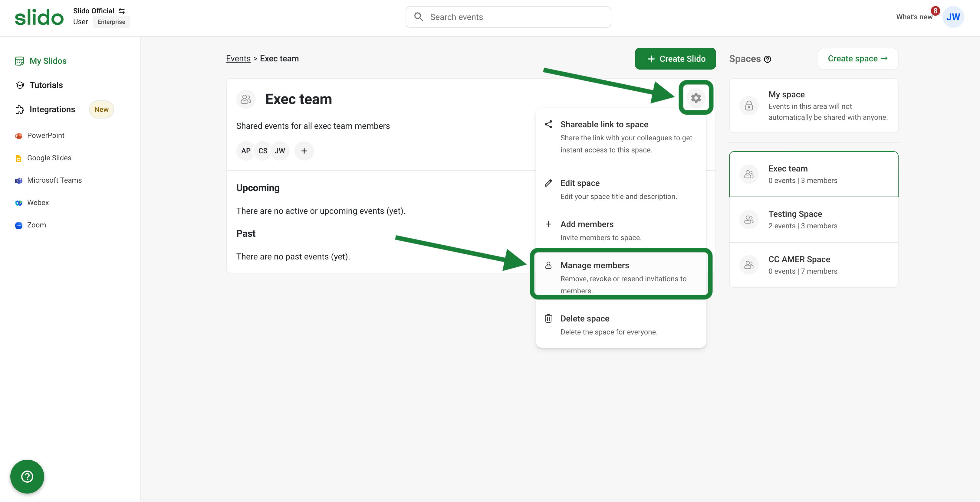Viewport: 980px width, 502px height.
Task: Select the Testing Space card
Action: click(813, 220)
